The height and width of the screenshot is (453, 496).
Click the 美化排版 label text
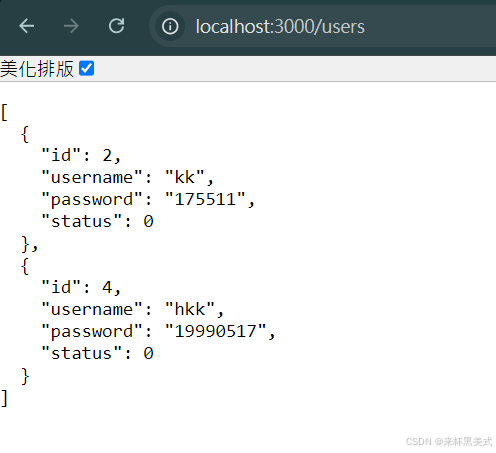(x=37, y=69)
